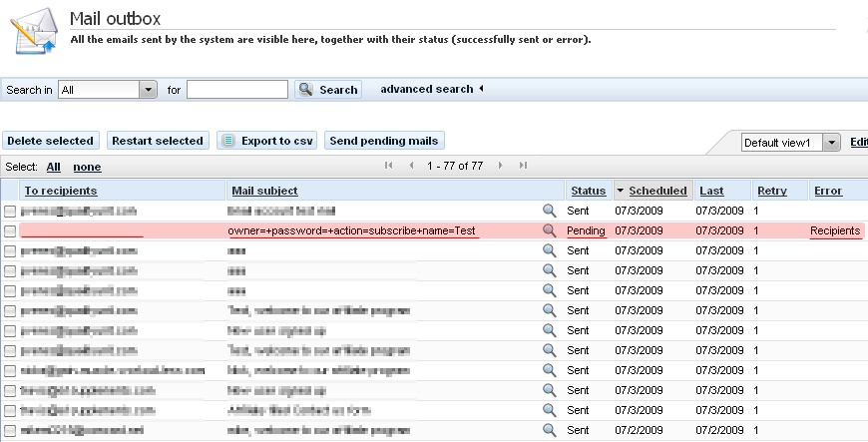Click magnifier icon in the Pending email row
This screenshot has width=868, height=442.
click(x=549, y=230)
